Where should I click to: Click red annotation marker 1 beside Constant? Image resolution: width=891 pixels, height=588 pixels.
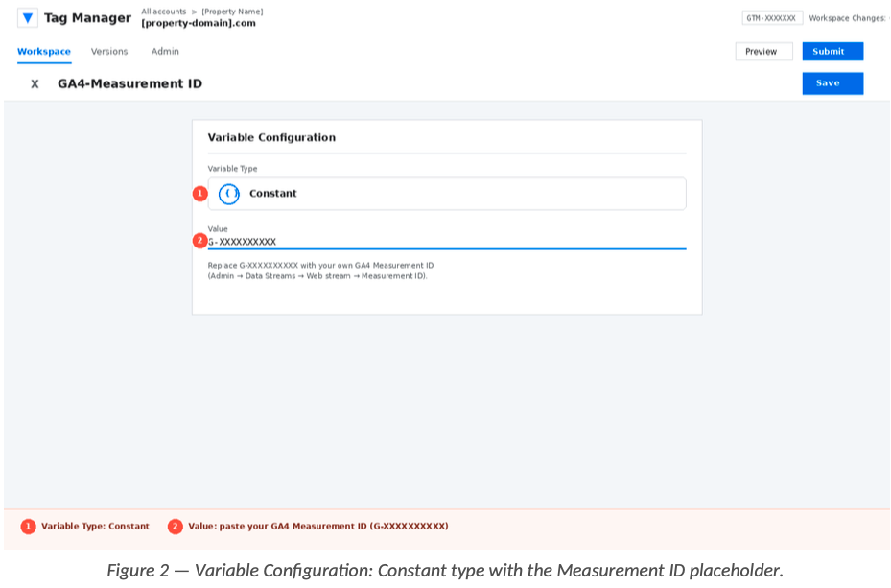coord(199,194)
